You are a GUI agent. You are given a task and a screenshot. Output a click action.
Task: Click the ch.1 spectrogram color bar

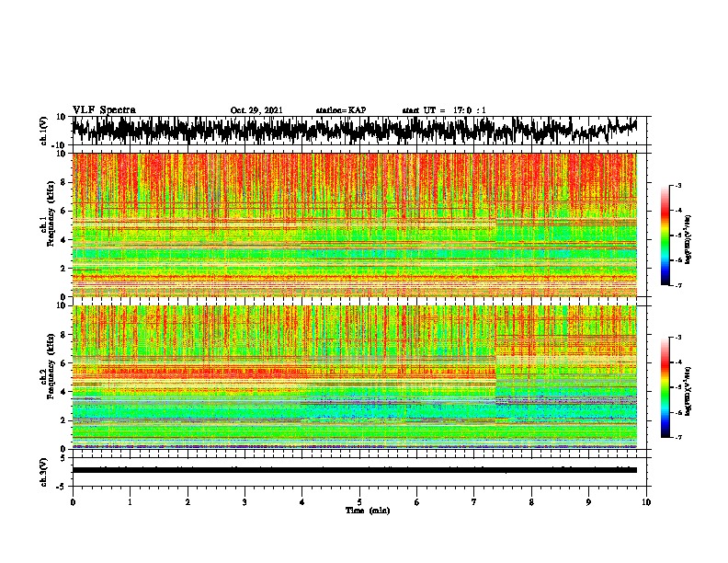click(x=665, y=236)
